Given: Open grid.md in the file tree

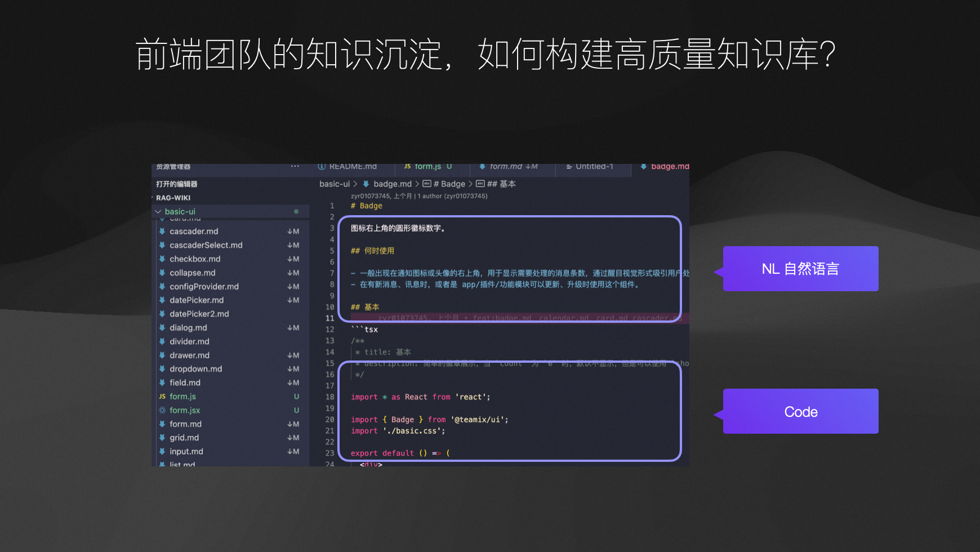Looking at the screenshot, I should coord(184,438).
